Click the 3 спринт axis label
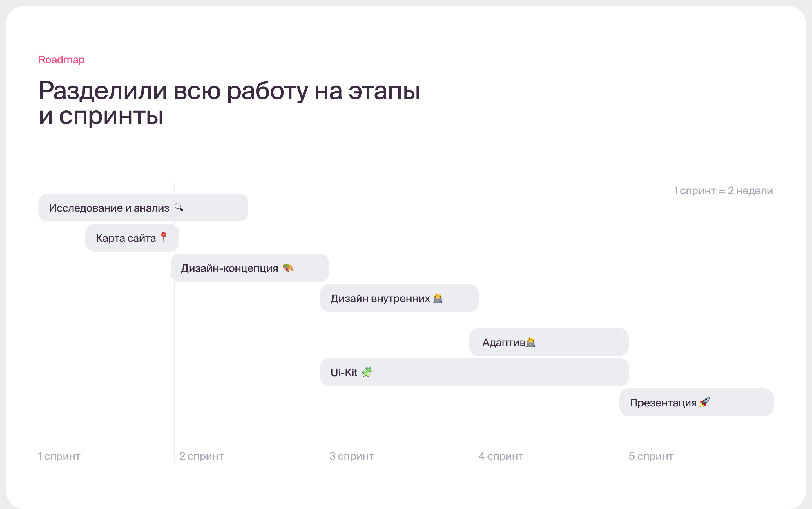The image size is (812, 509). tap(351, 456)
